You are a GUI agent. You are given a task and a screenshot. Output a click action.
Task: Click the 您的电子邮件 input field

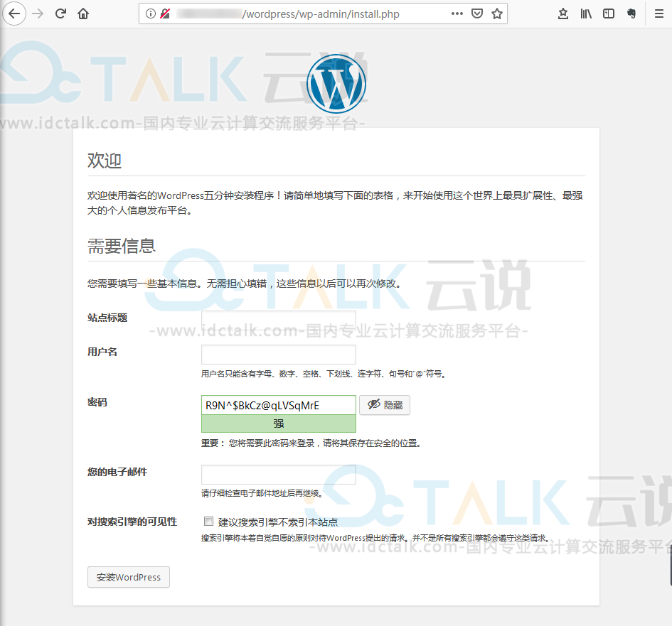tap(279, 475)
